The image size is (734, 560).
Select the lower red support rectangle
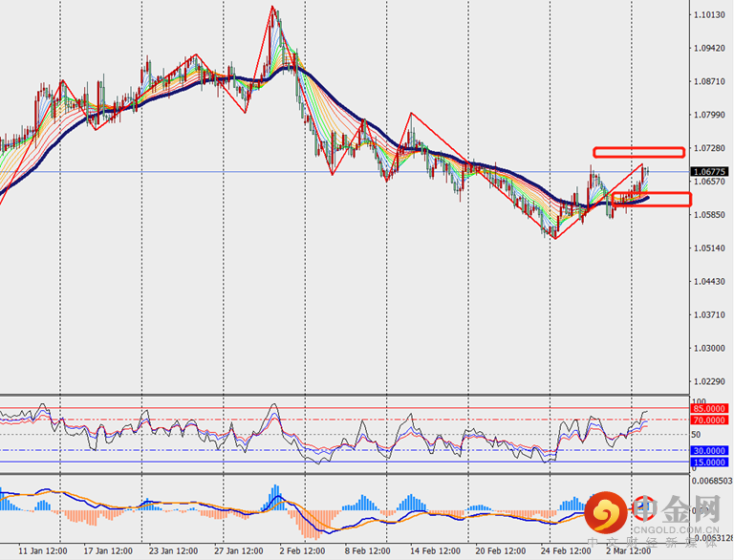(650, 199)
